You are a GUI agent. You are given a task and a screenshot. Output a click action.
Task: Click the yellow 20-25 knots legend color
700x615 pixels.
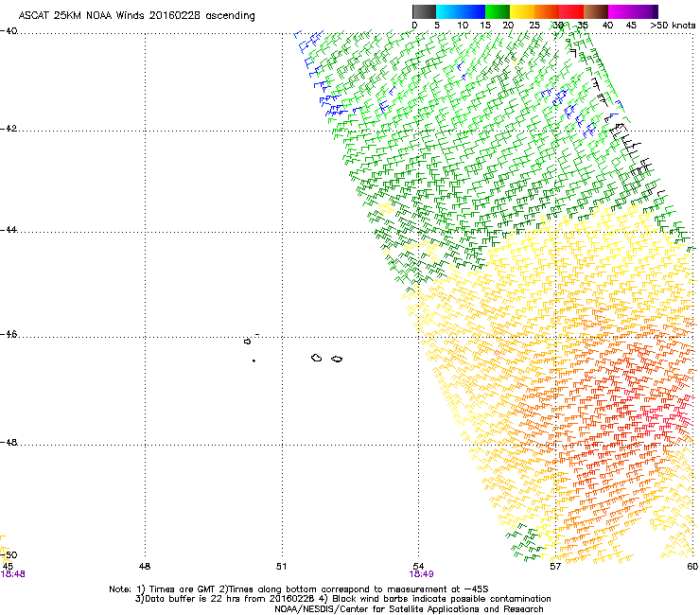coord(522,11)
